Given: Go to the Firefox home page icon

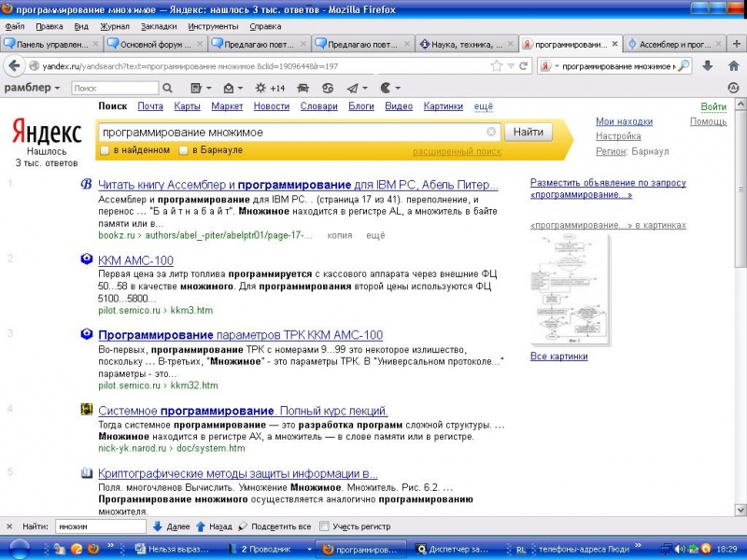Looking at the screenshot, I should [731, 66].
